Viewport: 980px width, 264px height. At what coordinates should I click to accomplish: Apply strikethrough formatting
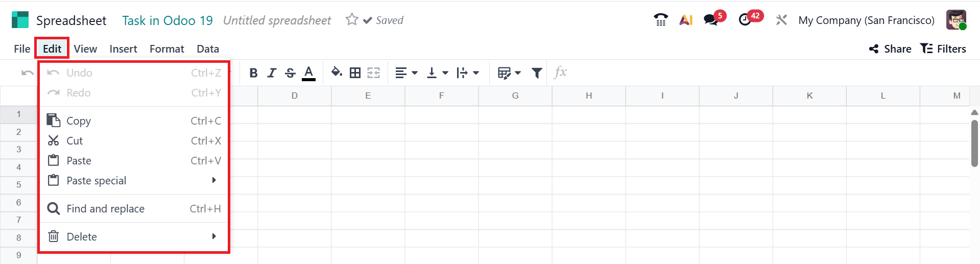pos(290,73)
